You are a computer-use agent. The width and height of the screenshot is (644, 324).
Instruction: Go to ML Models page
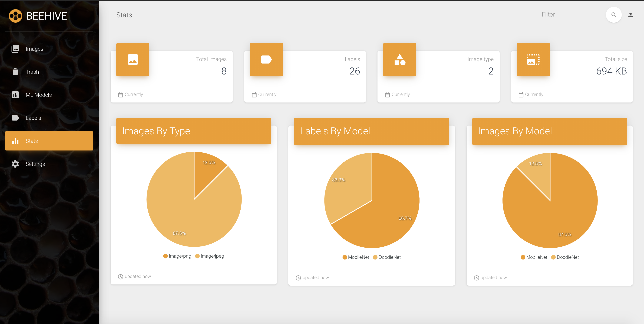[x=39, y=95]
